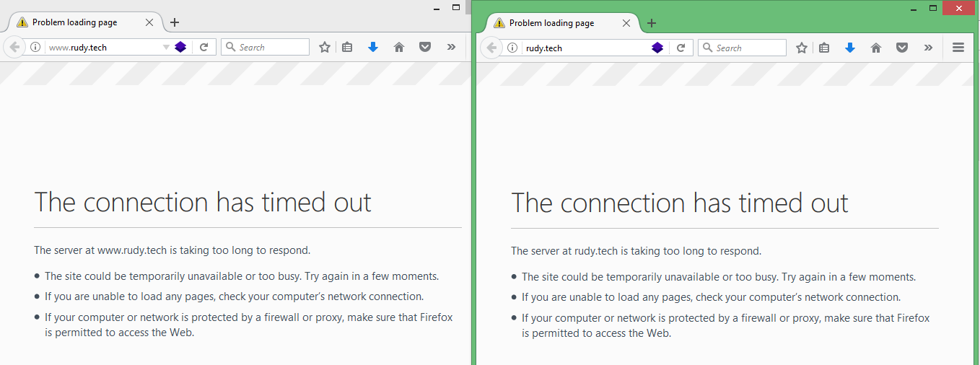Viewport: 980px width, 365px height.
Task: Open a new tab in the left window
Action: (x=175, y=22)
